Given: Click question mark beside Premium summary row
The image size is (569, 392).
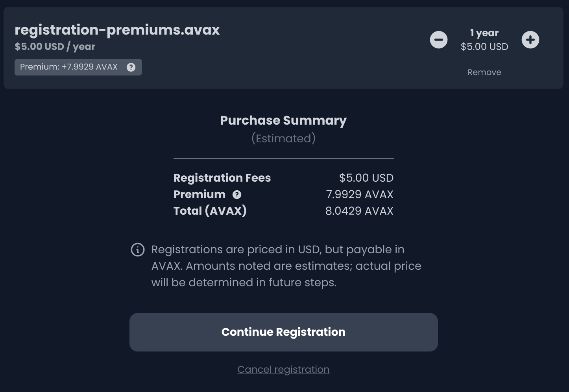Looking at the screenshot, I should click(x=237, y=195).
